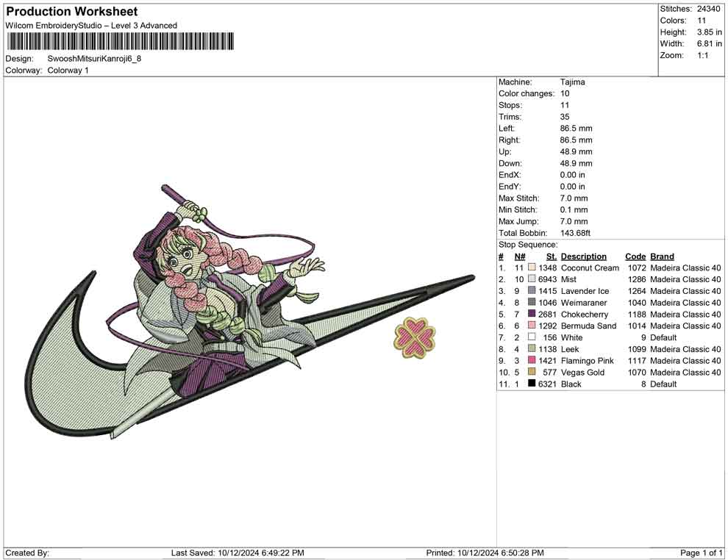Pick the White color swatch

pyautogui.click(x=532, y=337)
